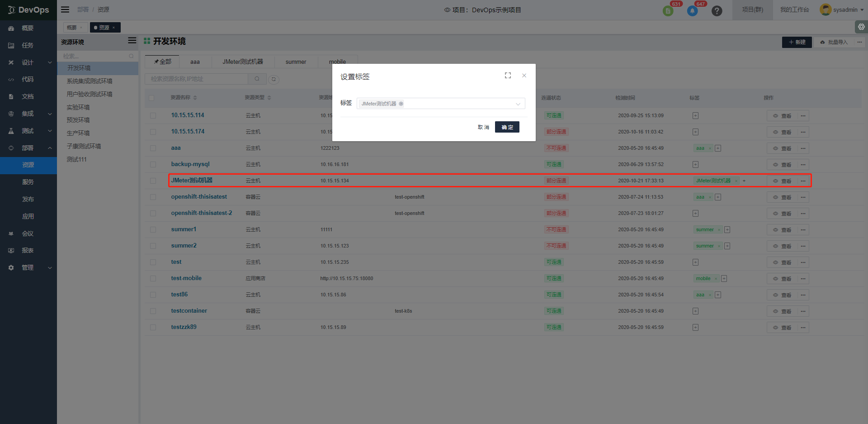
Task: Open more actions for 10.15.15.114 row
Action: pyautogui.click(x=803, y=116)
